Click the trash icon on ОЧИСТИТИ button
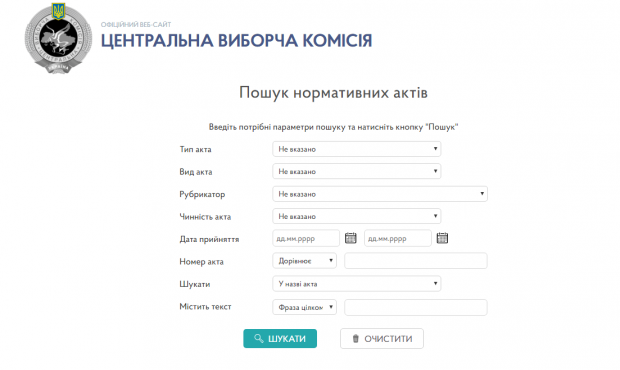Screen dimensions: 620x370 click(355, 339)
